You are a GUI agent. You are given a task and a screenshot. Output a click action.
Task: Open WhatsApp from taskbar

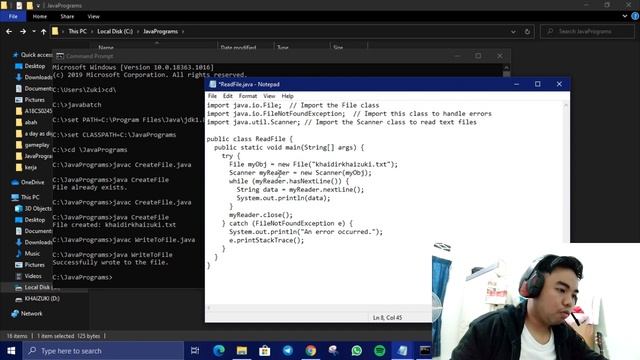point(356,351)
